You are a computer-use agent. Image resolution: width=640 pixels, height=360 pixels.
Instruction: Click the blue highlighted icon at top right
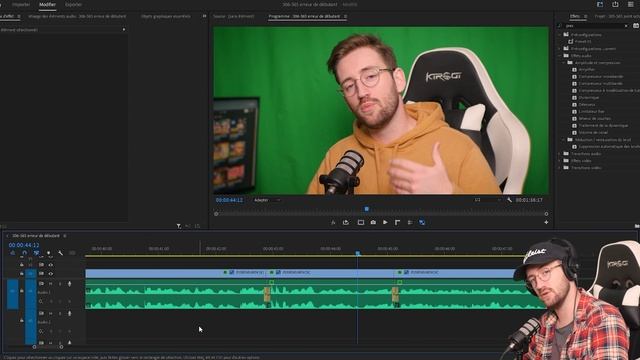(x=600, y=4)
